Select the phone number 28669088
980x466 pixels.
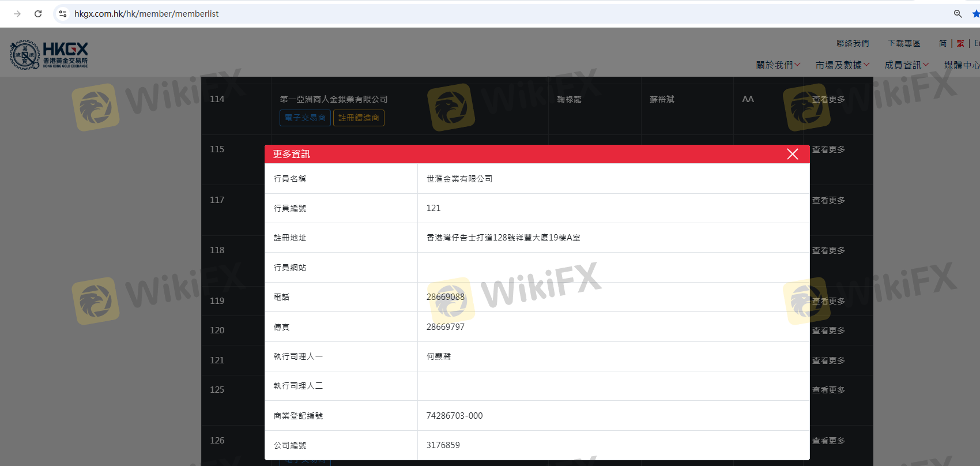click(x=446, y=297)
